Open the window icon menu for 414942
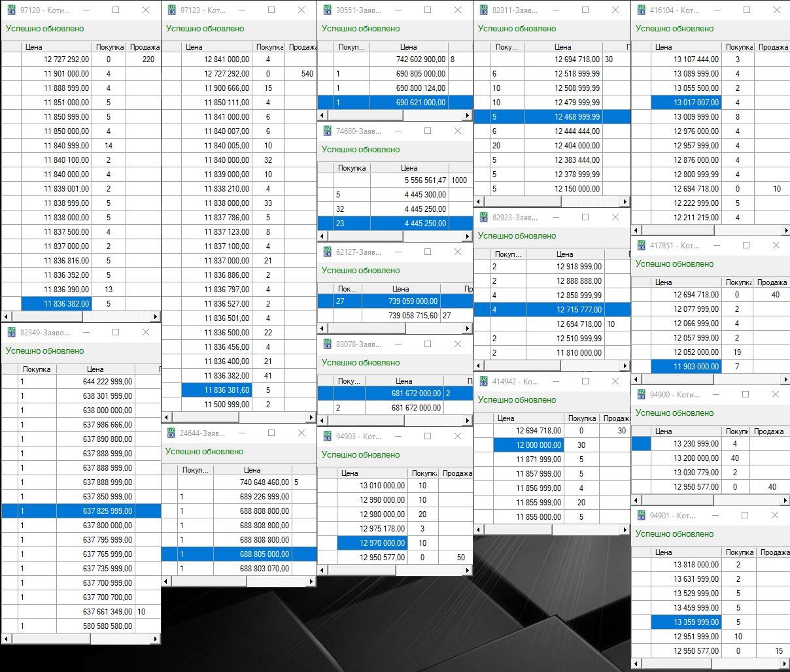The height and width of the screenshot is (672, 790). point(483,381)
